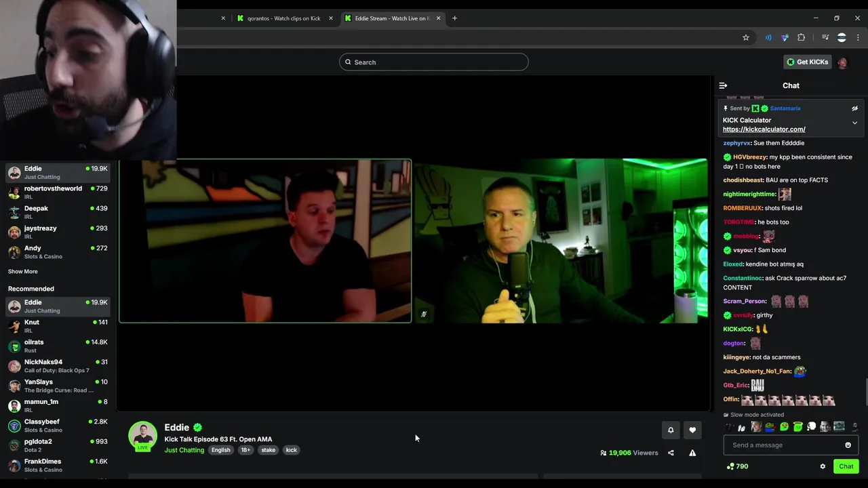Click Eddie's streamer avatar with LIVE badge

[143, 436]
